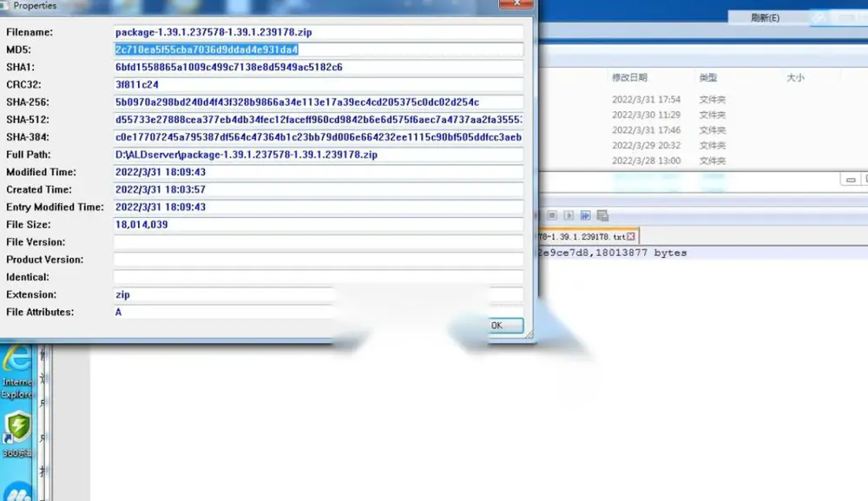Click the empty Product Version field

[x=319, y=260]
